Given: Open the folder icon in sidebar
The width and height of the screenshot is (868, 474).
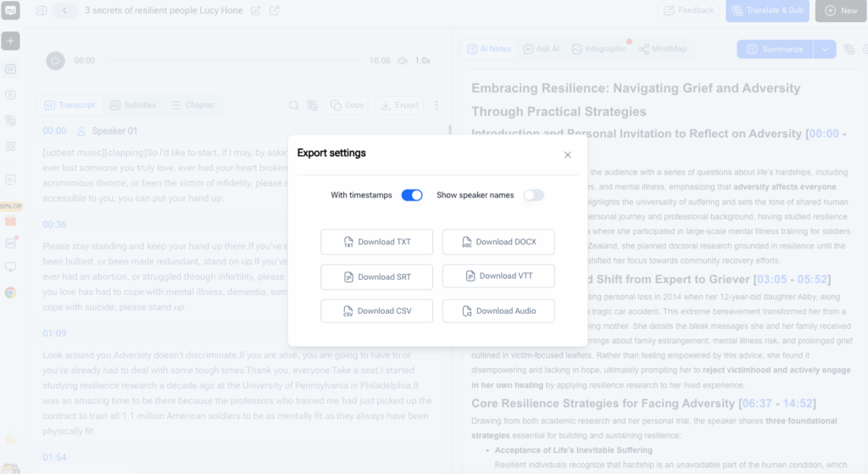Looking at the screenshot, I should coord(10,440).
